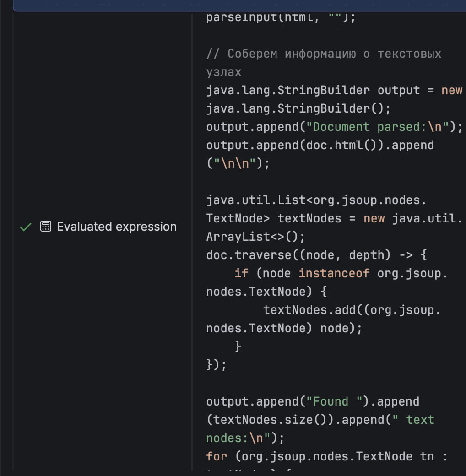Click the for keyword of the loop
This screenshot has height=476, width=466.
217,457
